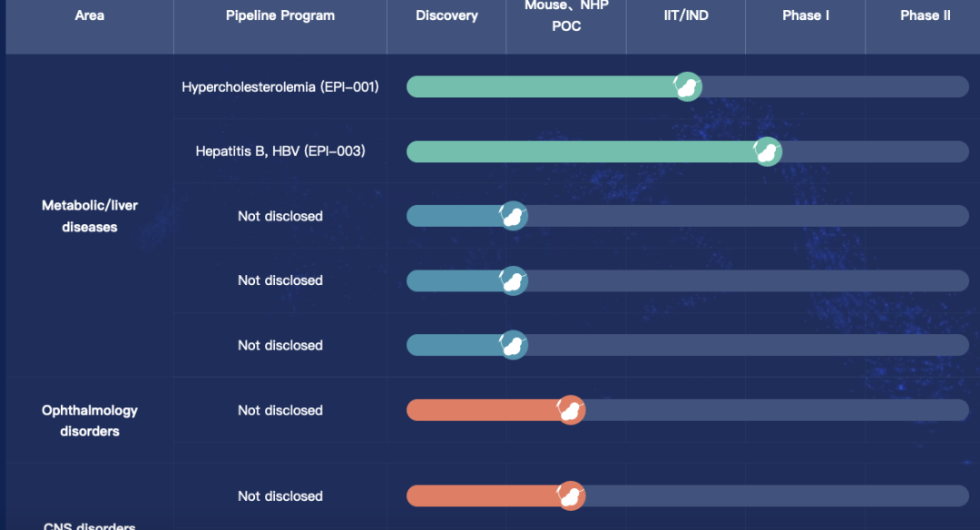The width and height of the screenshot is (980, 530).
Task: Click the marker icon on the Ophthalmology disorders bar
Action: [x=570, y=410]
